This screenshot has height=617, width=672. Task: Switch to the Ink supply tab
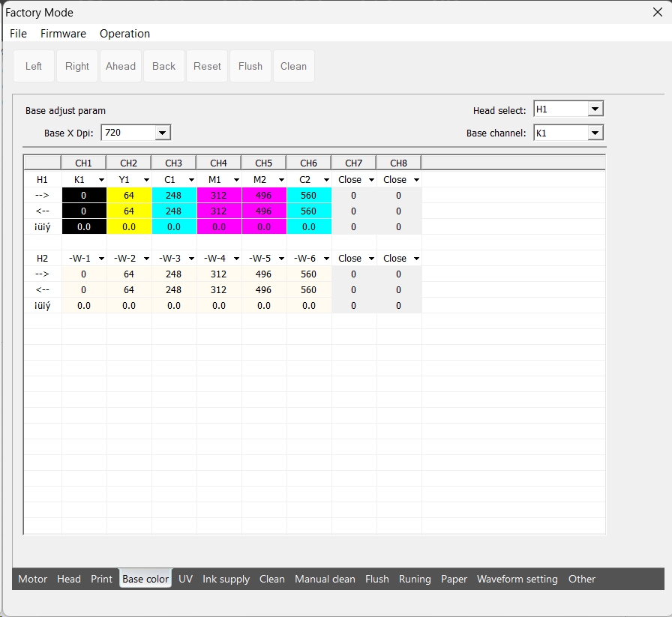[x=226, y=579]
